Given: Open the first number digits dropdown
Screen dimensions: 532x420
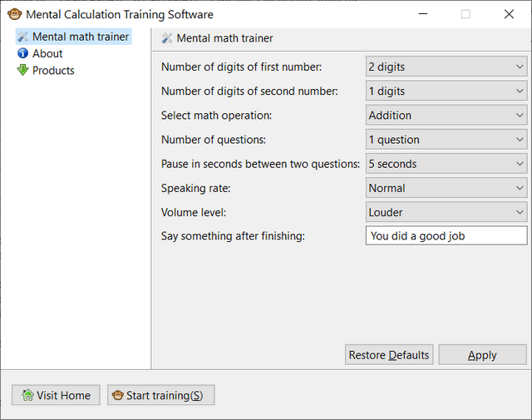Looking at the screenshot, I should pos(446,67).
